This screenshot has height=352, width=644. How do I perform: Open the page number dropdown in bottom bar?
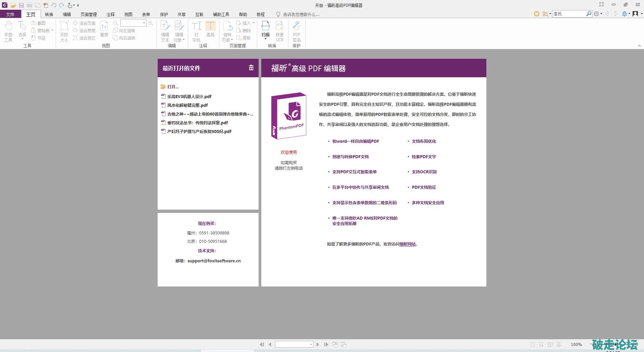pyautogui.click(x=311, y=344)
